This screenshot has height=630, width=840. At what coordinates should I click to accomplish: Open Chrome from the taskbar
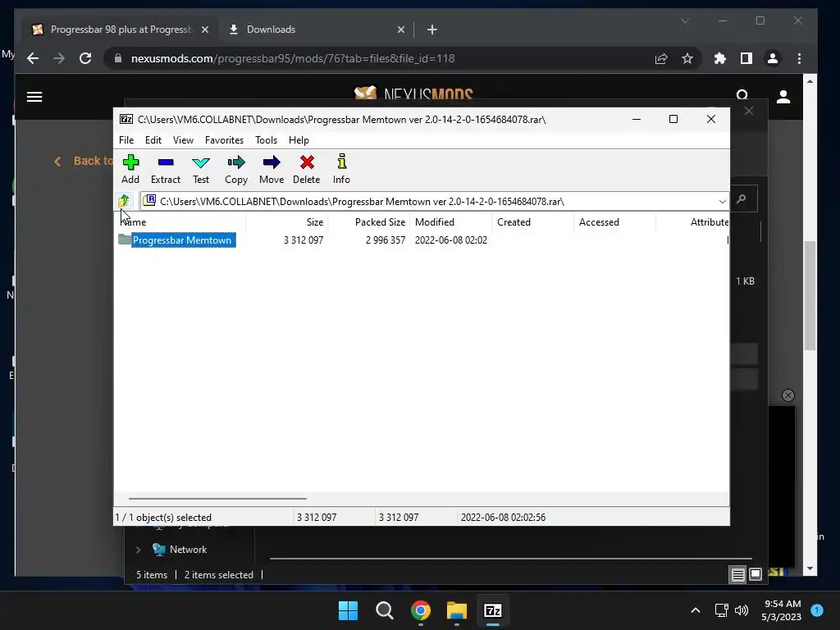421,610
